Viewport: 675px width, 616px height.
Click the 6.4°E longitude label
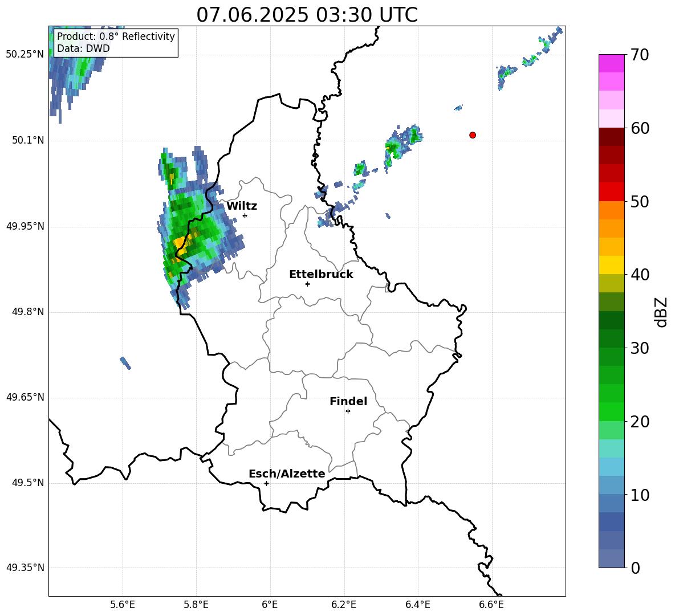(x=417, y=605)
